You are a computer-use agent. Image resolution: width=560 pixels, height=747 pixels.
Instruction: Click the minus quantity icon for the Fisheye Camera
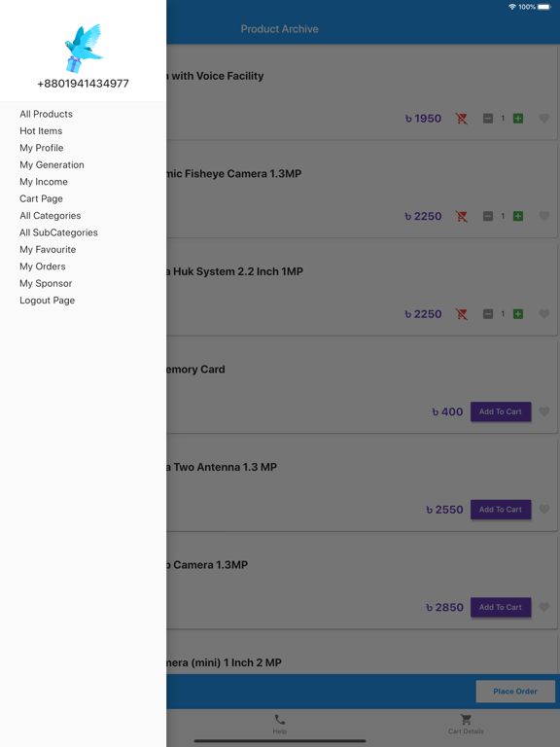[488, 216]
